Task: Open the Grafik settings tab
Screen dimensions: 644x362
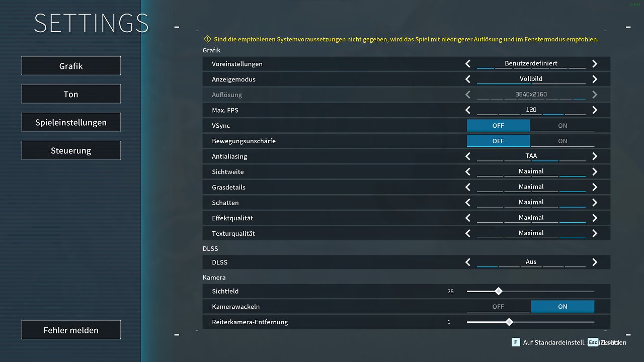Action: tap(71, 66)
